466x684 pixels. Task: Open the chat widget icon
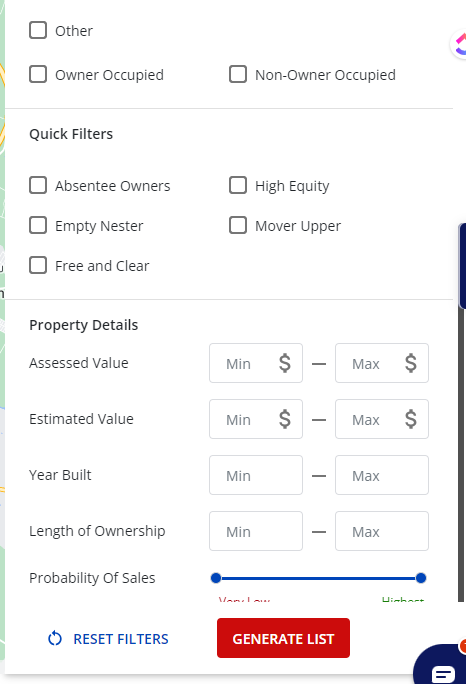pos(442,666)
